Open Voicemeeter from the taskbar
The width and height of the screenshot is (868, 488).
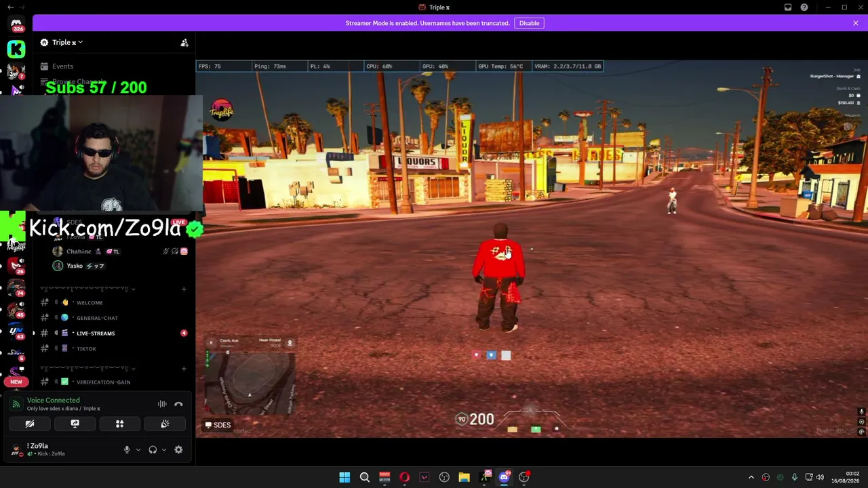click(384, 477)
